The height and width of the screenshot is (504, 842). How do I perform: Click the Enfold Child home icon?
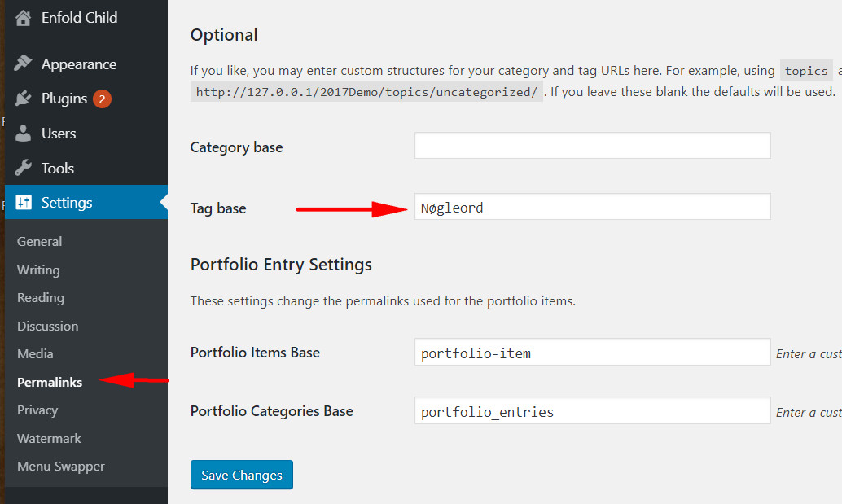(x=23, y=18)
